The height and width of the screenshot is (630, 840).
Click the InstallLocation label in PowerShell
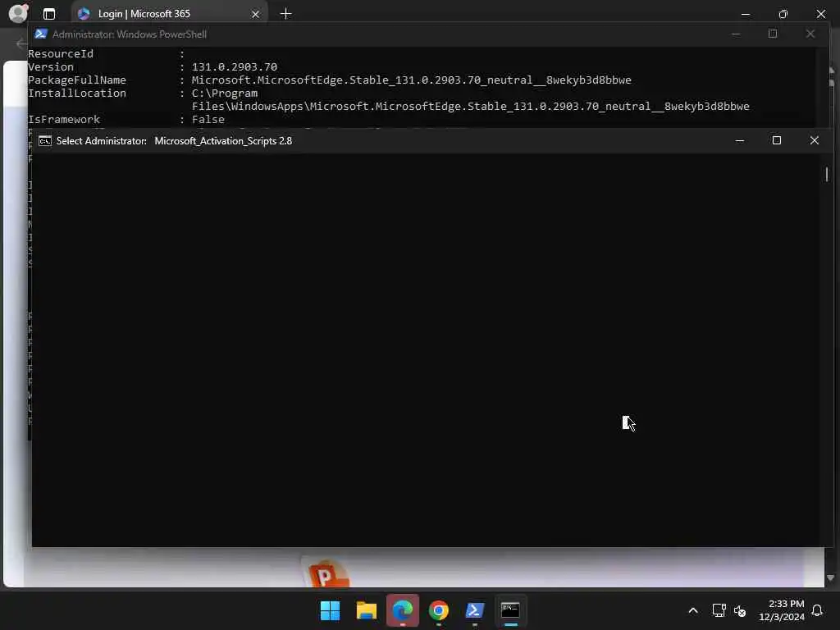pos(77,94)
